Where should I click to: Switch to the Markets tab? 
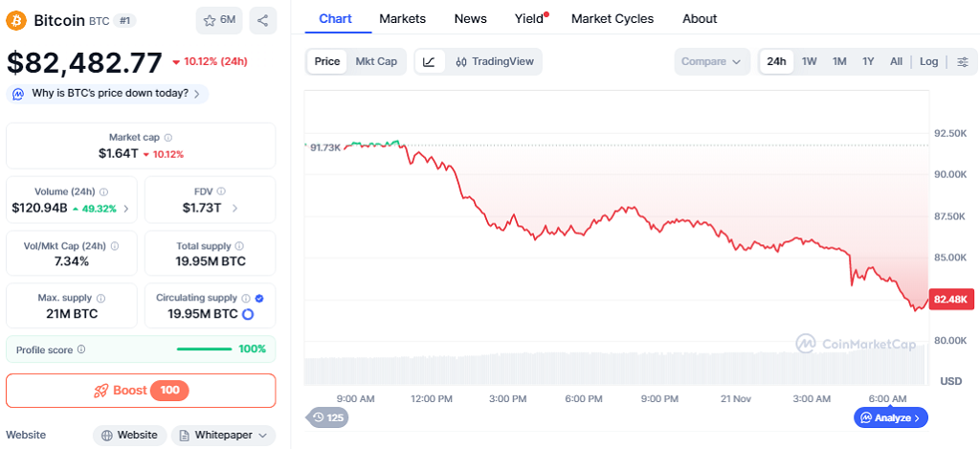[x=403, y=19]
